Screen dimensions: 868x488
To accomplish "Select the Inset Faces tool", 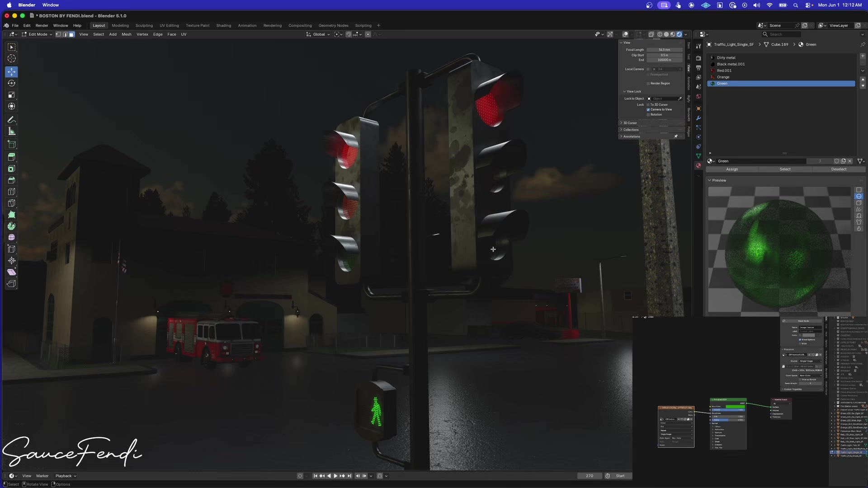I will coord(12,169).
